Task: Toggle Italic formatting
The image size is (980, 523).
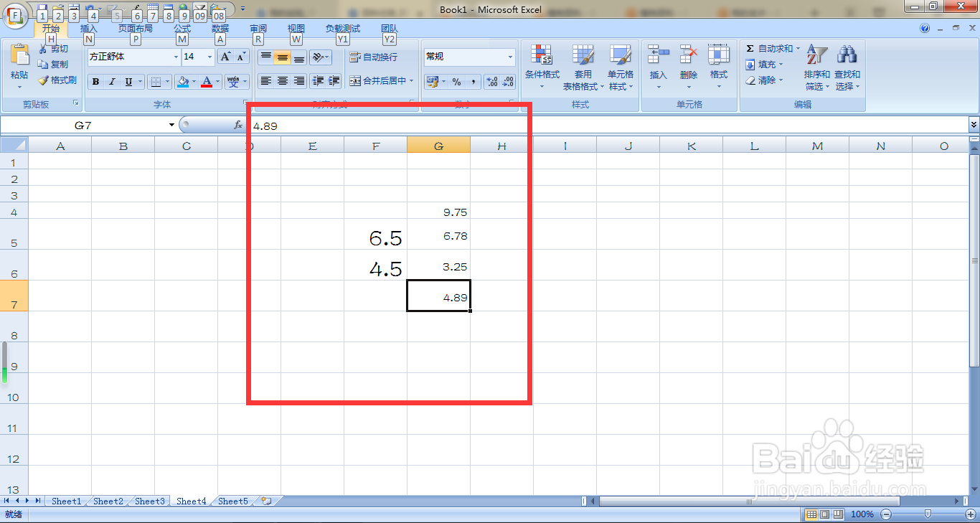Action: [x=112, y=82]
